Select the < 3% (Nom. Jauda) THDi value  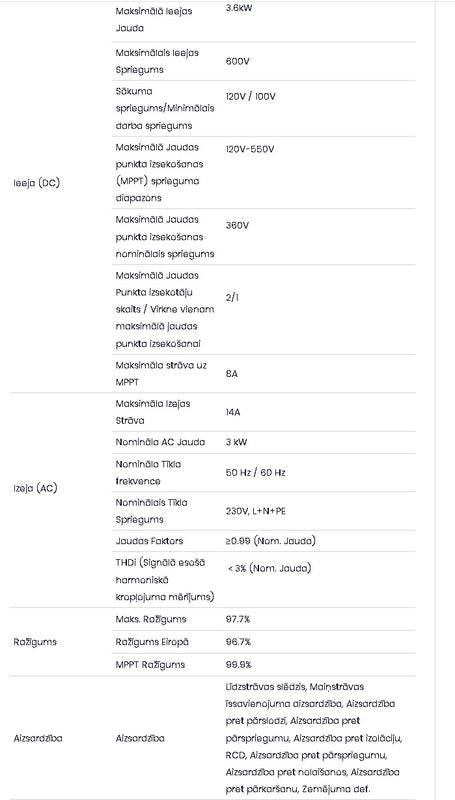tap(269, 568)
